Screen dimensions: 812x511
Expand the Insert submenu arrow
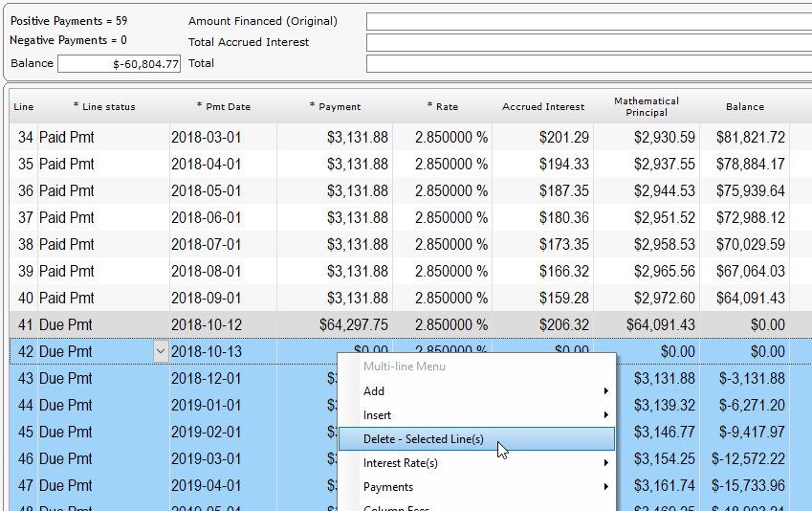(x=606, y=415)
